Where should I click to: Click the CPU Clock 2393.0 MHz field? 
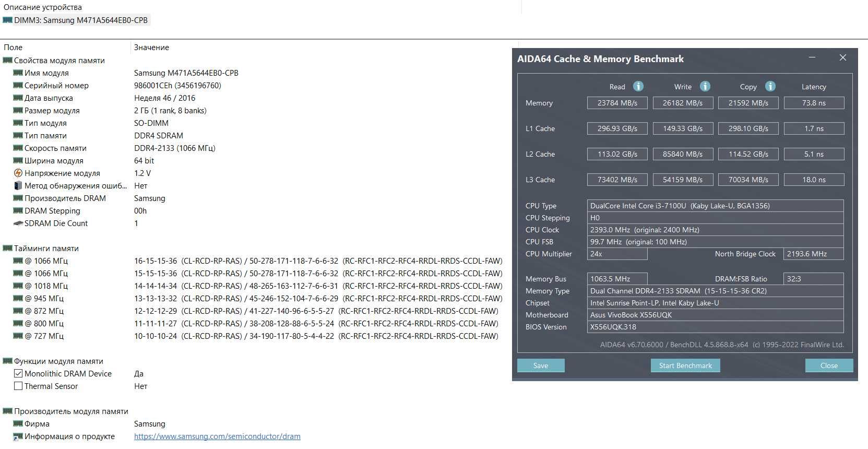pyautogui.click(x=716, y=230)
